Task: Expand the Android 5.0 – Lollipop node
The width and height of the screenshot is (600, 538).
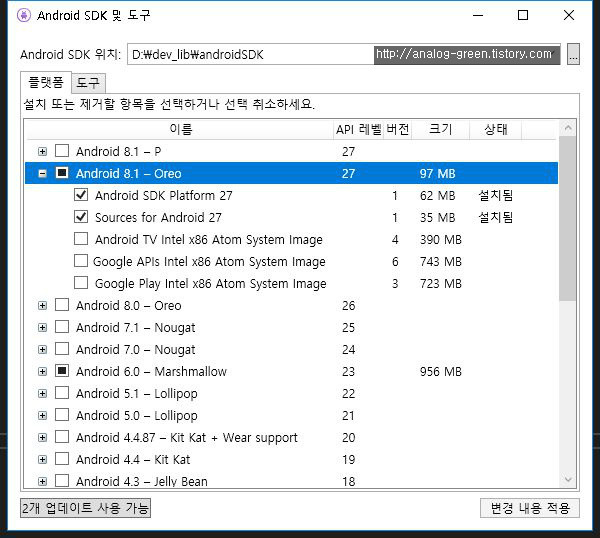Action: [42, 416]
